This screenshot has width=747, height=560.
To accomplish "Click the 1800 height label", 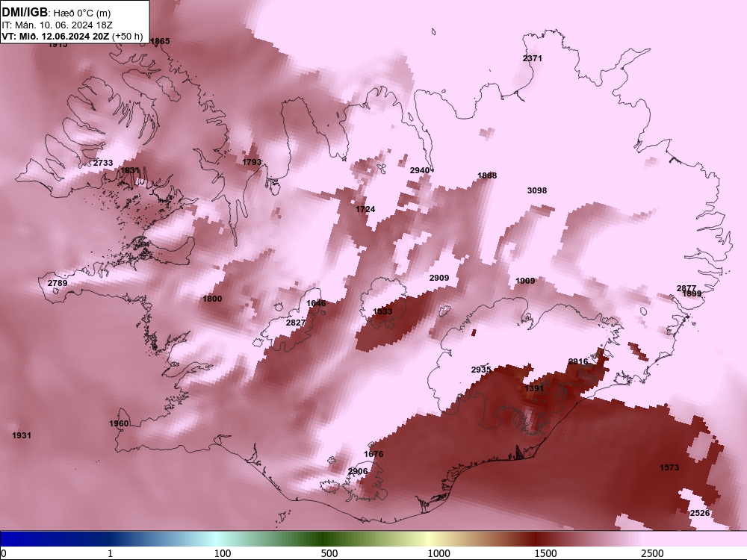I will click(x=212, y=299).
